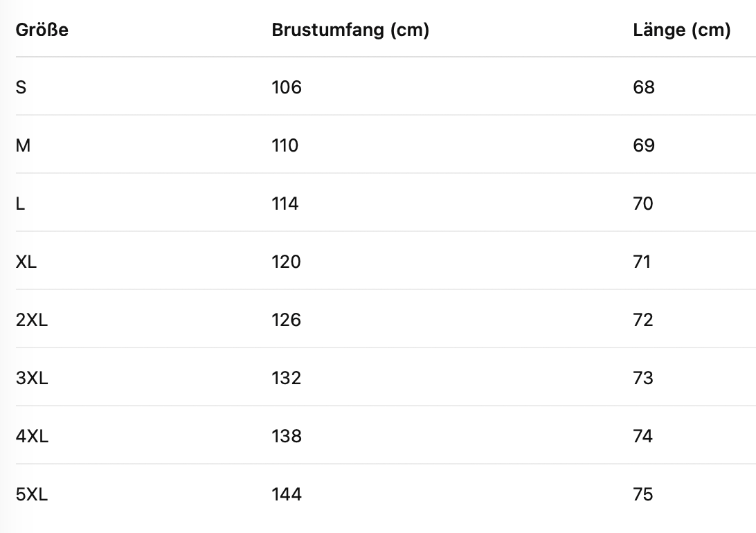Click the Brustumfang (cm) column header

click(350, 30)
